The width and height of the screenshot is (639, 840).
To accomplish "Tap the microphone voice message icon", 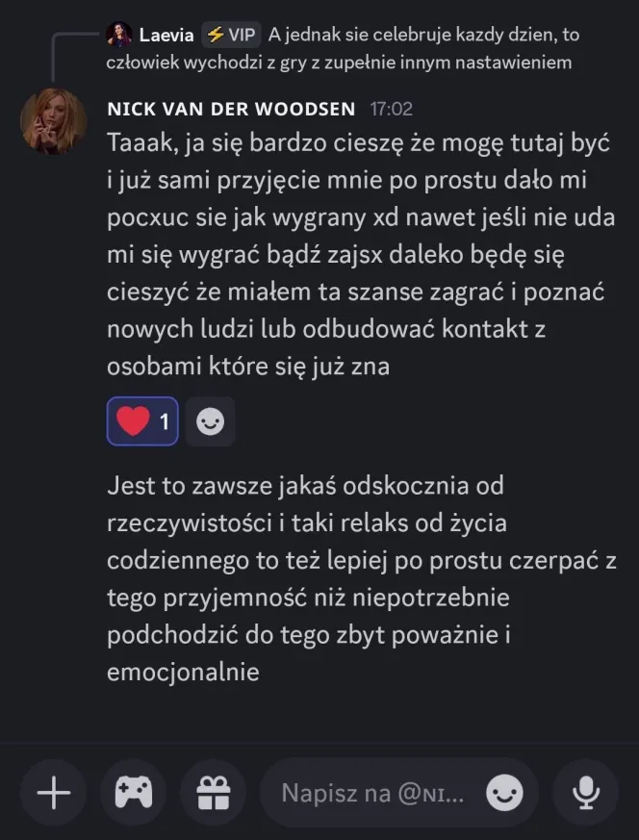I will coord(585,794).
